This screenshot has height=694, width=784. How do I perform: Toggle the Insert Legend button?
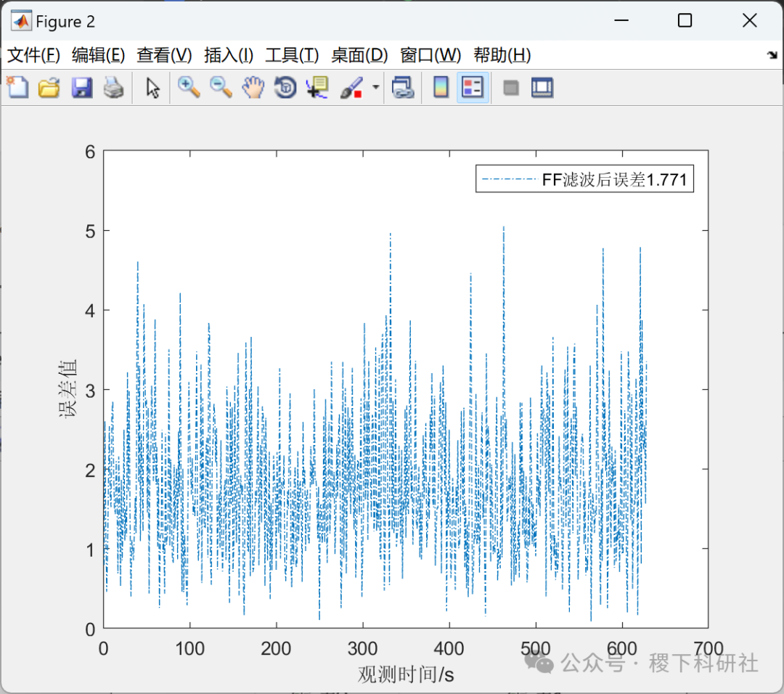[x=473, y=88]
